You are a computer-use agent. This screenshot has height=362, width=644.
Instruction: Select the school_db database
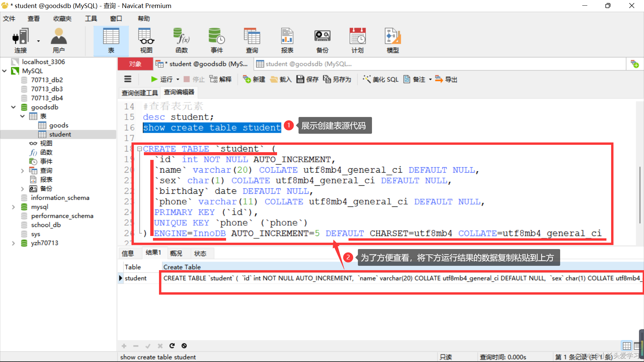[x=46, y=225]
